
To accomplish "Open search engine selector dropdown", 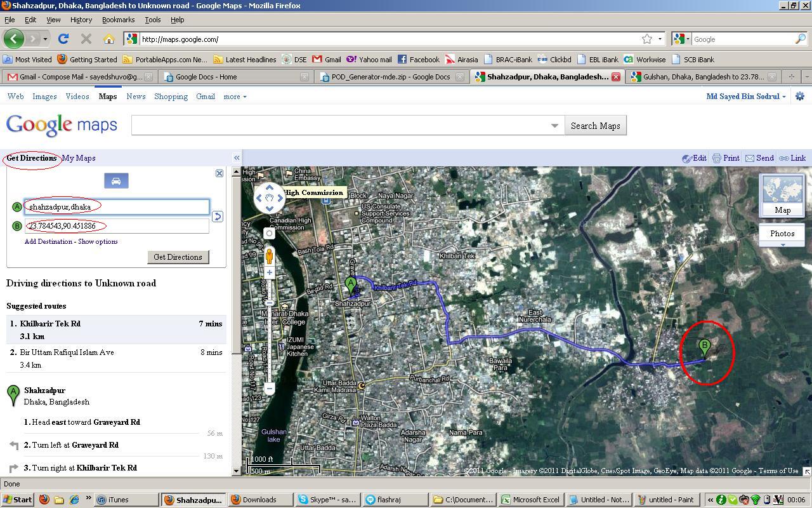I will pos(681,39).
